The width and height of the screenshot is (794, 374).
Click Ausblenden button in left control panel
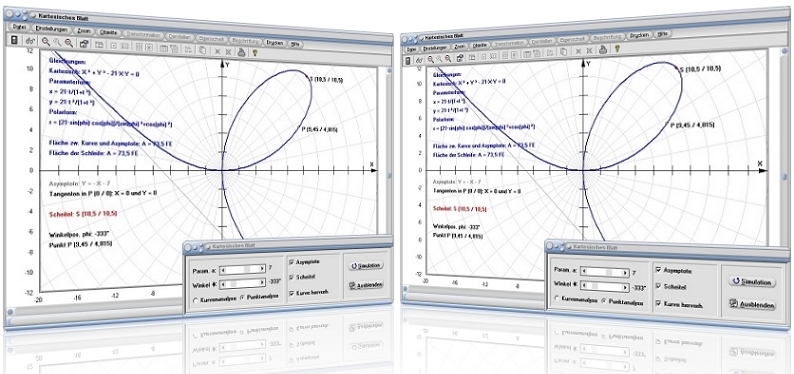[366, 285]
